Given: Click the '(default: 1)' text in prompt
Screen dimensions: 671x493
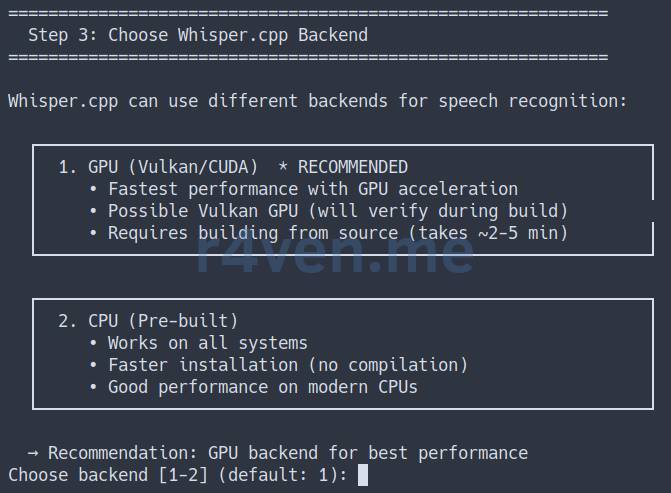Looking at the screenshot, I should pyautogui.click(x=282, y=475).
